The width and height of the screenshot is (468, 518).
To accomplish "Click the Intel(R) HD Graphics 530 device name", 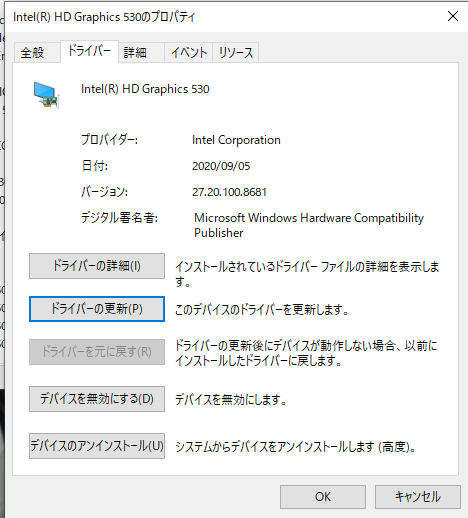I will coord(145,89).
